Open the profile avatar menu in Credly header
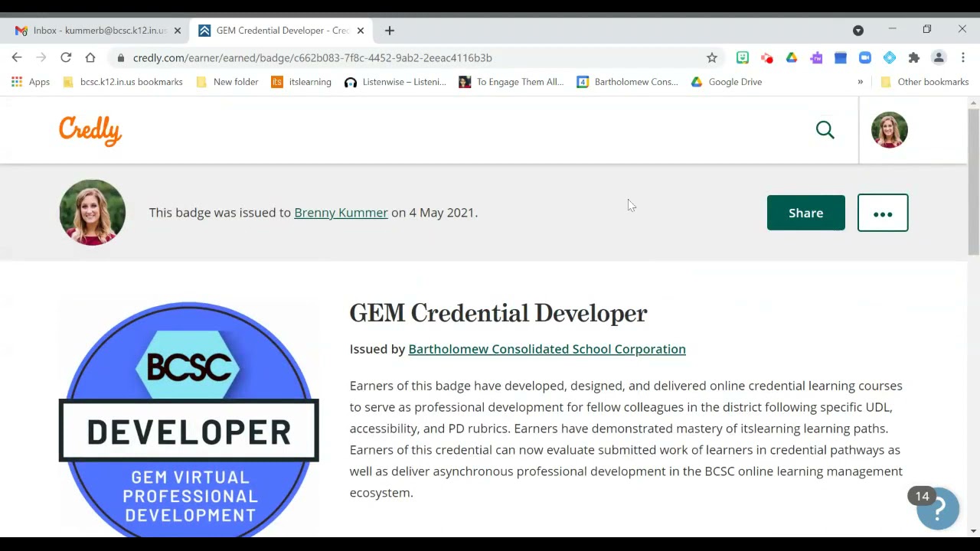This screenshot has height=551, width=980. 890,130
